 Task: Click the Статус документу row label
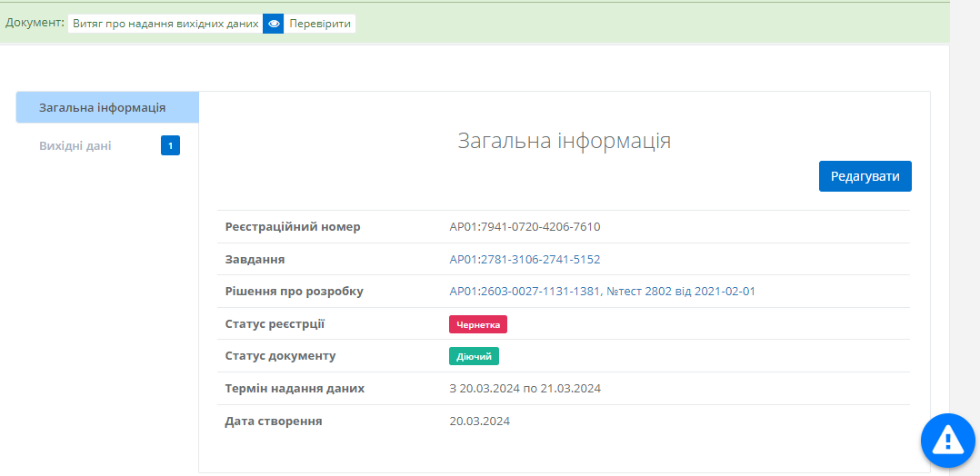(280, 356)
